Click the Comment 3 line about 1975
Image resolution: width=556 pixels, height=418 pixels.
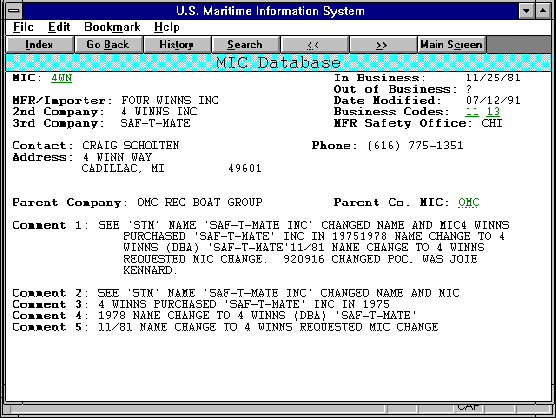(x=244, y=305)
